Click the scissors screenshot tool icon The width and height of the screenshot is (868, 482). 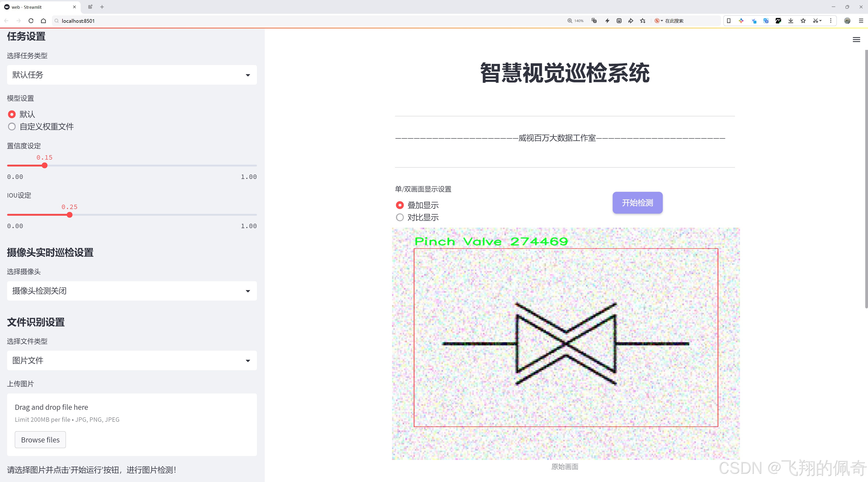point(815,21)
